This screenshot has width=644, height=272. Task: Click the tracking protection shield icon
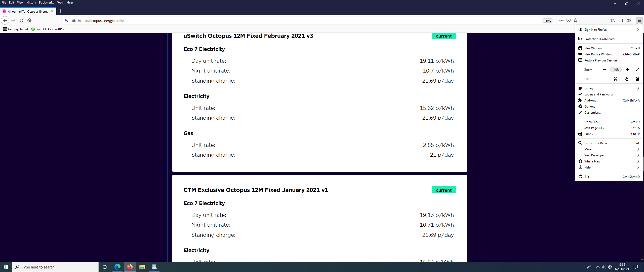[67, 20]
